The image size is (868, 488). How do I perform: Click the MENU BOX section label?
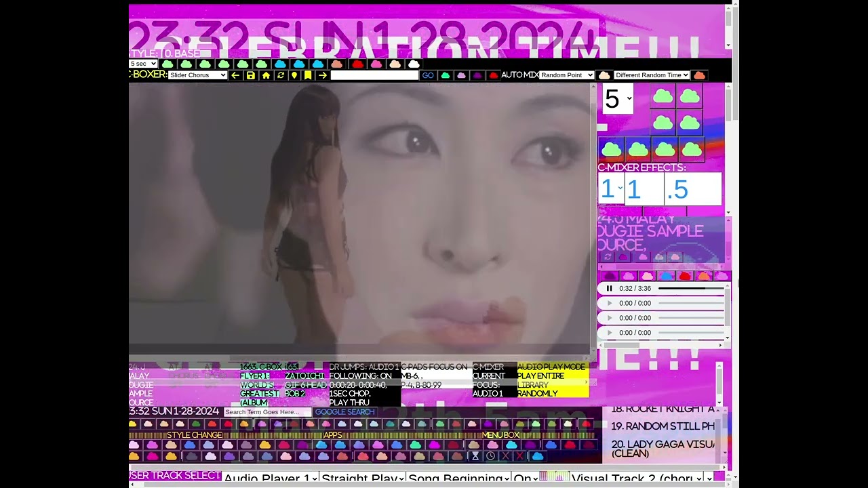pyautogui.click(x=500, y=435)
